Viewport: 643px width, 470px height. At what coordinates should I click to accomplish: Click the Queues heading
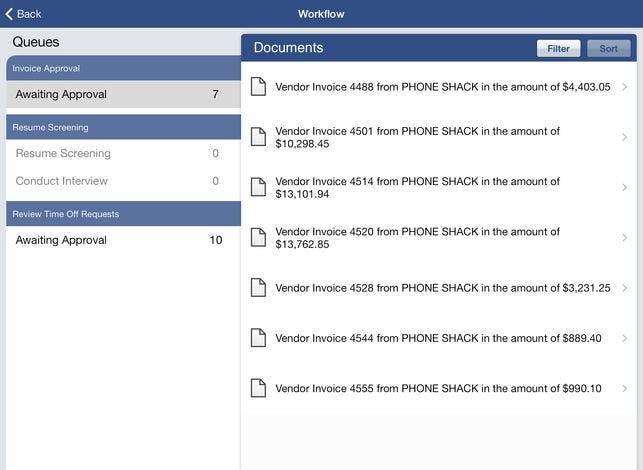pyautogui.click(x=36, y=42)
